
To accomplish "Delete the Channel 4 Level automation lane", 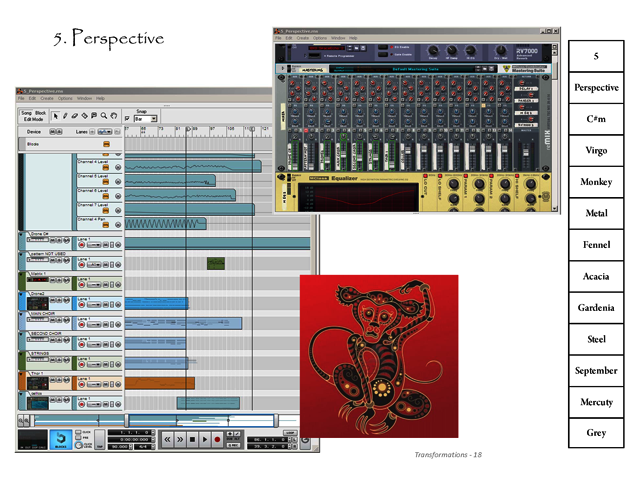I will [x=118, y=167].
